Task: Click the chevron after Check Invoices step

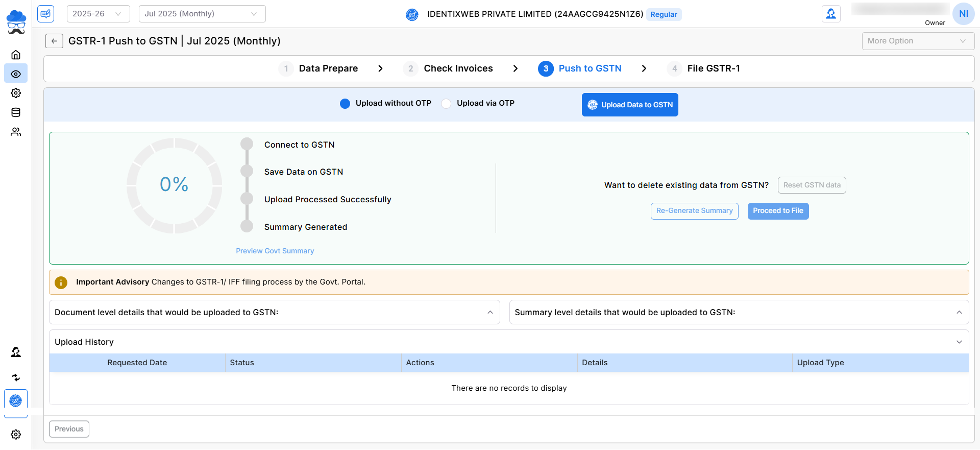Action: click(x=516, y=68)
